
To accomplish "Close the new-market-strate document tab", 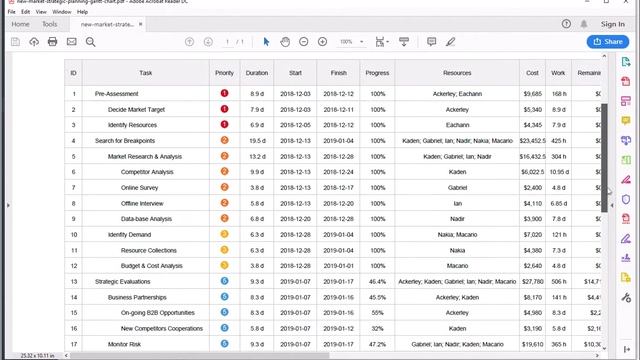I will click(x=141, y=24).
